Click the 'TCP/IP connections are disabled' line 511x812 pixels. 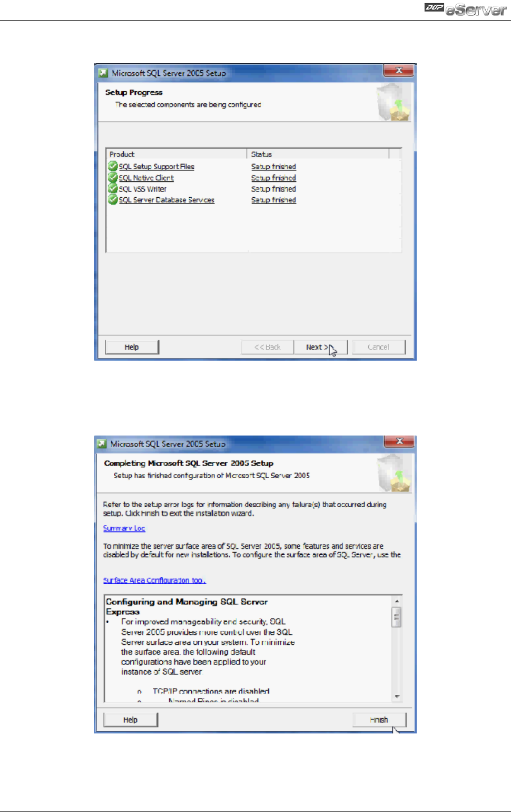click(x=211, y=691)
